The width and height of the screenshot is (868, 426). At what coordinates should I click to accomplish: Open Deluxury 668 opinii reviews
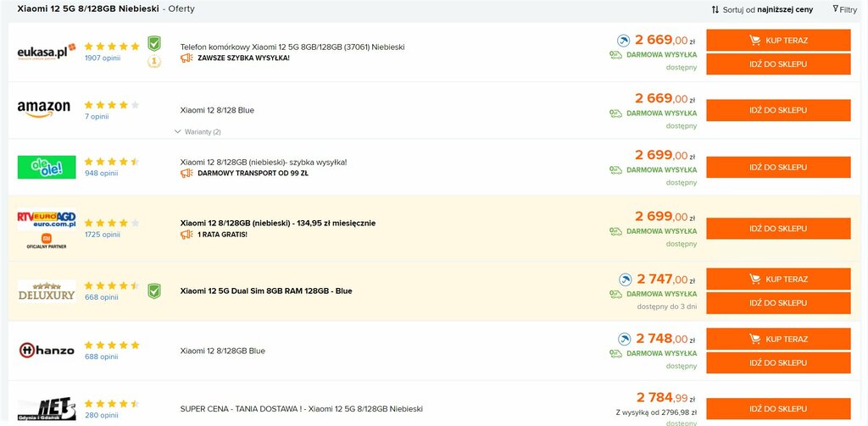click(102, 297)
